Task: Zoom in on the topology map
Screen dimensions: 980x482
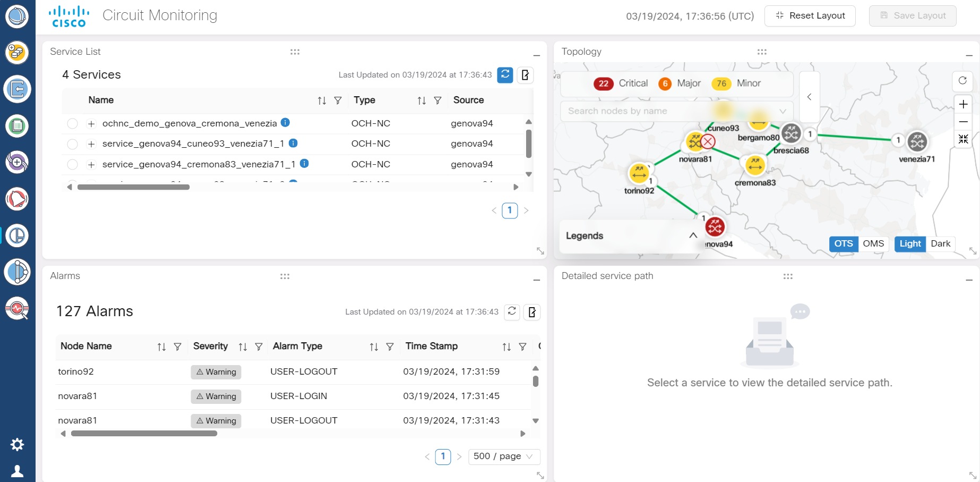Action: coord(963,104)
